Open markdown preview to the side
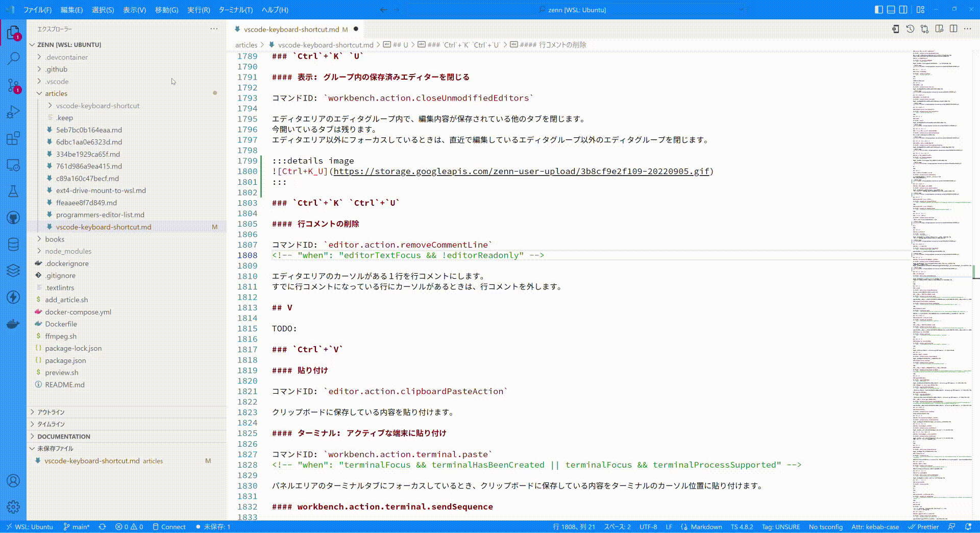 tap(939, 29)
